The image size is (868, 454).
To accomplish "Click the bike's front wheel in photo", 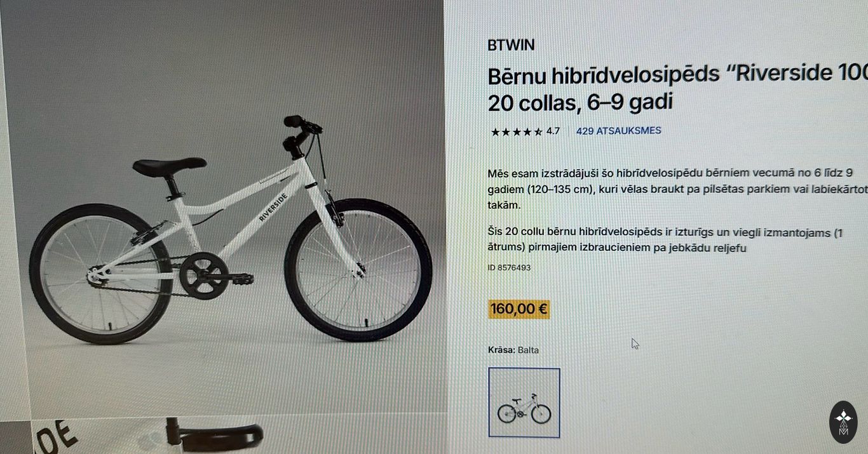I will tap(358, 270).
